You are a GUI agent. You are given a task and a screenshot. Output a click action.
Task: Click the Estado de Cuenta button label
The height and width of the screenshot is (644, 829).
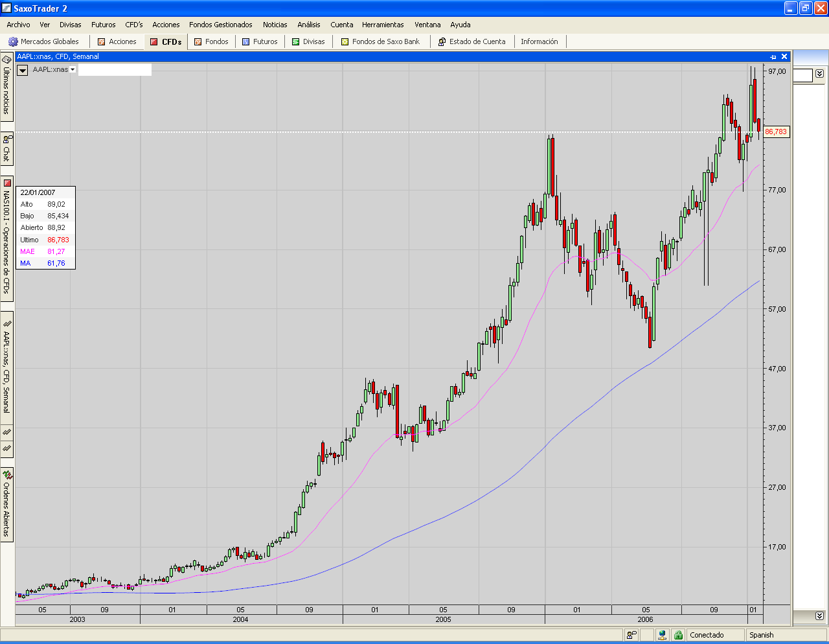(477, 41)
